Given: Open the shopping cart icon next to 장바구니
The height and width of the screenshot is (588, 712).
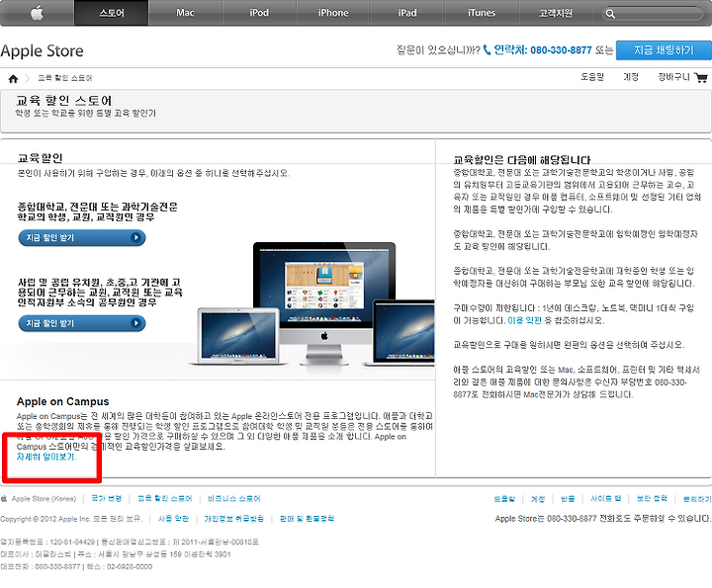Looking at the screenshot, I should click(701, 78).
